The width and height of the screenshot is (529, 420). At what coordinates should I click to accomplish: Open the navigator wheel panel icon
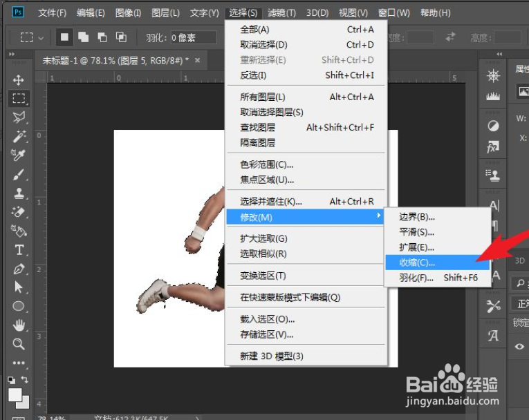click(x=493, y=75)
